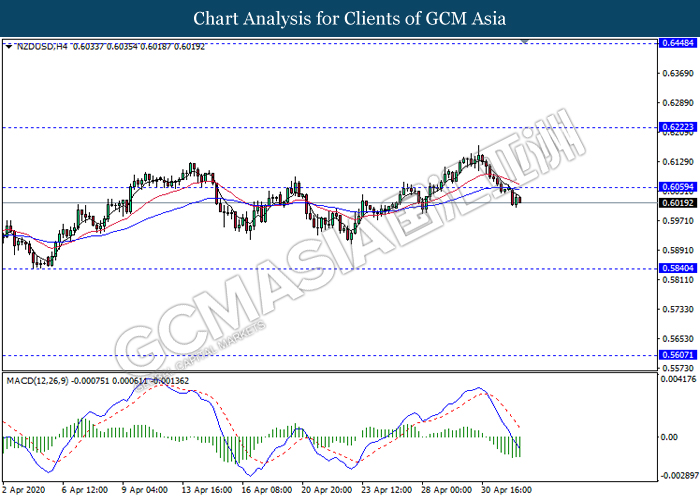
Task: Click the 0.56071 support level label
Action: coord(678,355)
